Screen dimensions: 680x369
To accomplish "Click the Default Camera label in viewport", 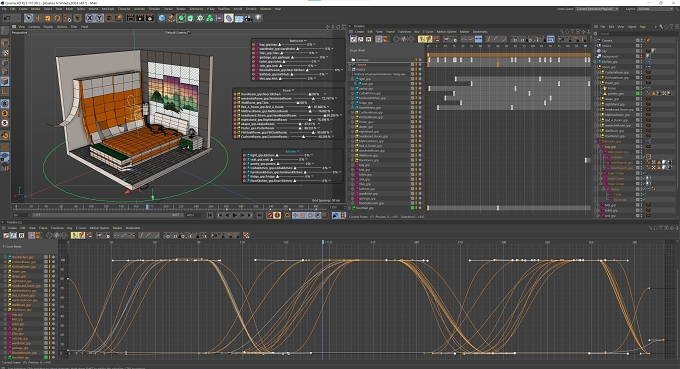I will [x=177, y=33].
